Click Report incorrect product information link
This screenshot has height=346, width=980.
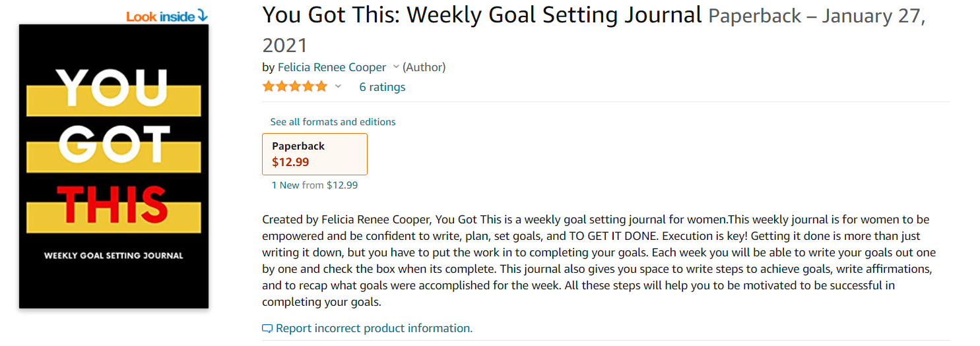point(374,328)
